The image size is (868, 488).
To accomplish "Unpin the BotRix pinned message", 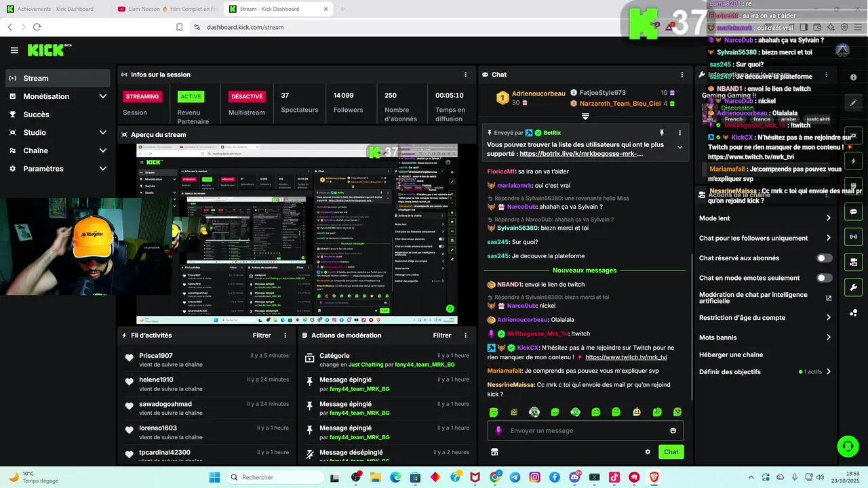I will pos(662,133).
